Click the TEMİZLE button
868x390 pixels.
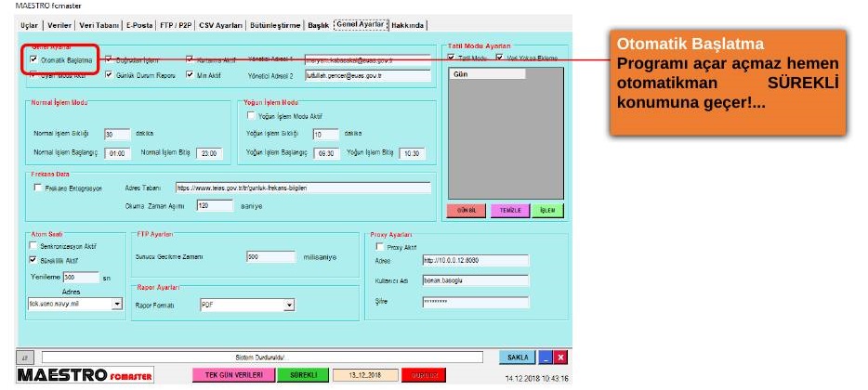tap(510, 211)
